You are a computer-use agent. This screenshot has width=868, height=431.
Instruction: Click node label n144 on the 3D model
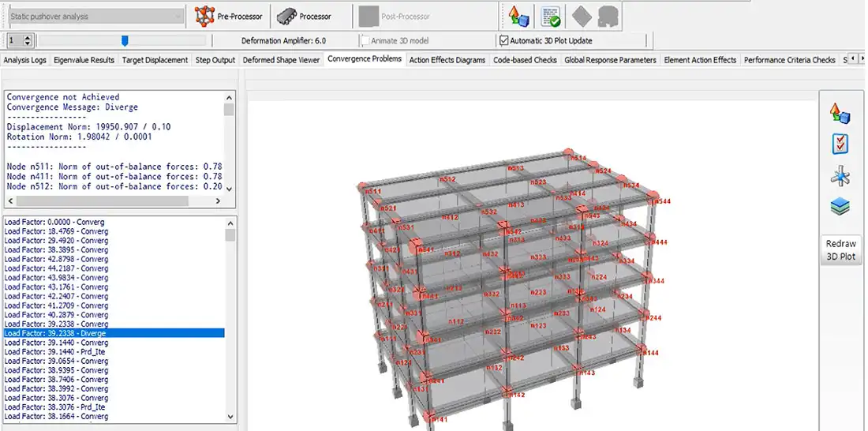pos(651,353)
